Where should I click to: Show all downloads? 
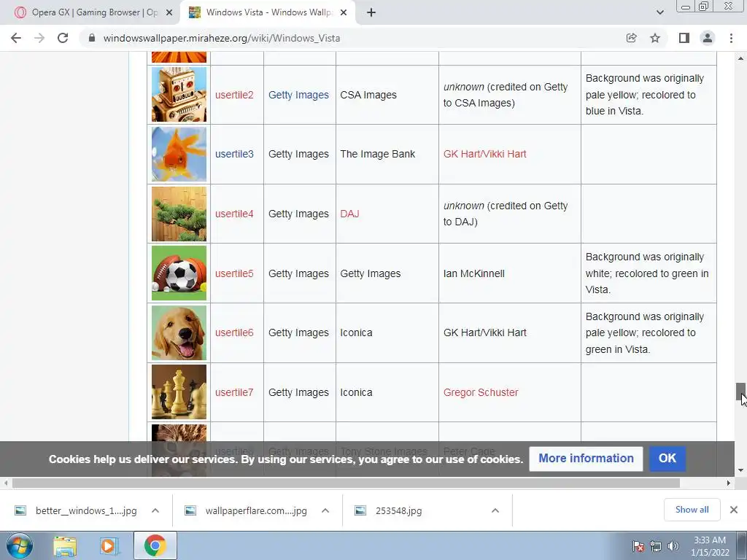(692, 510)
